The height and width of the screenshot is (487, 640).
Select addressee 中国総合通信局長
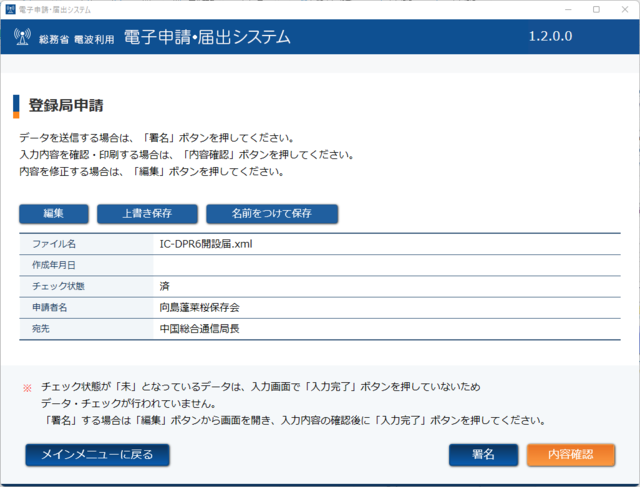(199, 329)
